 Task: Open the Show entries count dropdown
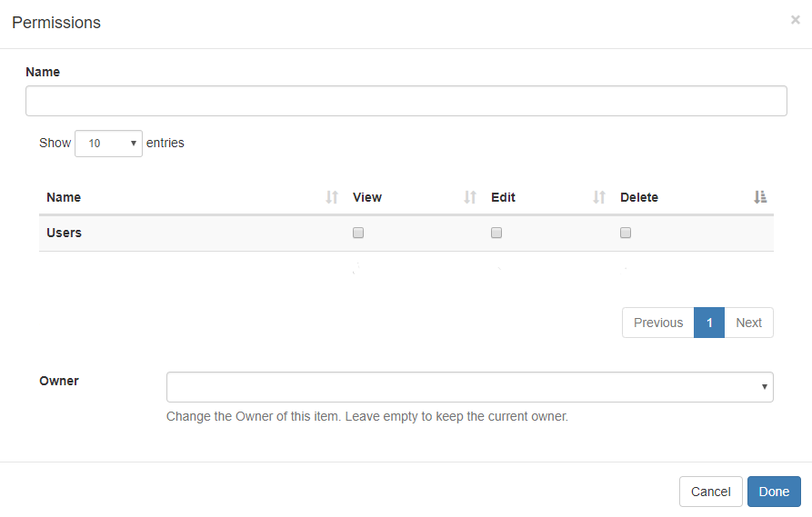coord(108,144)
